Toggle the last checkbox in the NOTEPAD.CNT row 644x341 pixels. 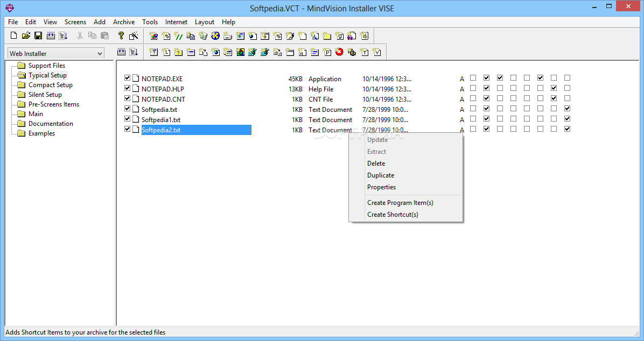[567, 98]
